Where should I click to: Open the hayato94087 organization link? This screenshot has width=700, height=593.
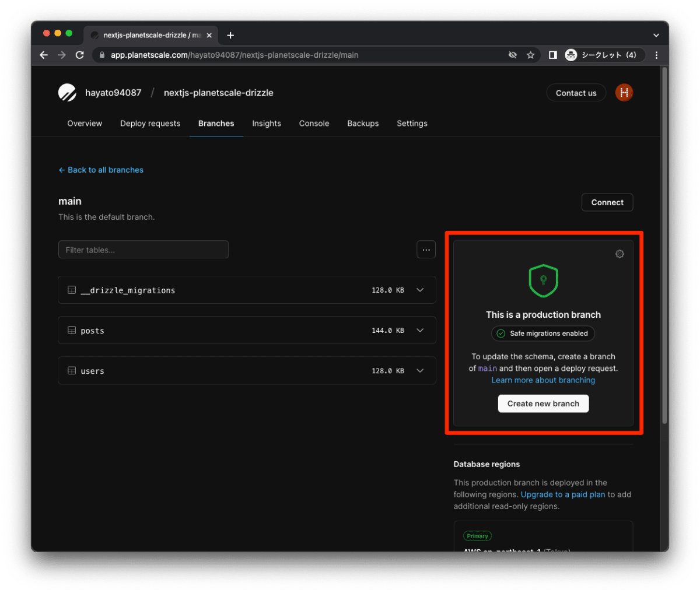coord(113,93)
